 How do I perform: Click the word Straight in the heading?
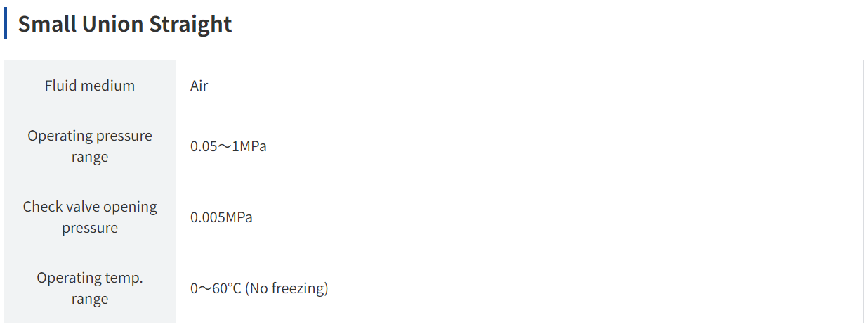point(190,23)
